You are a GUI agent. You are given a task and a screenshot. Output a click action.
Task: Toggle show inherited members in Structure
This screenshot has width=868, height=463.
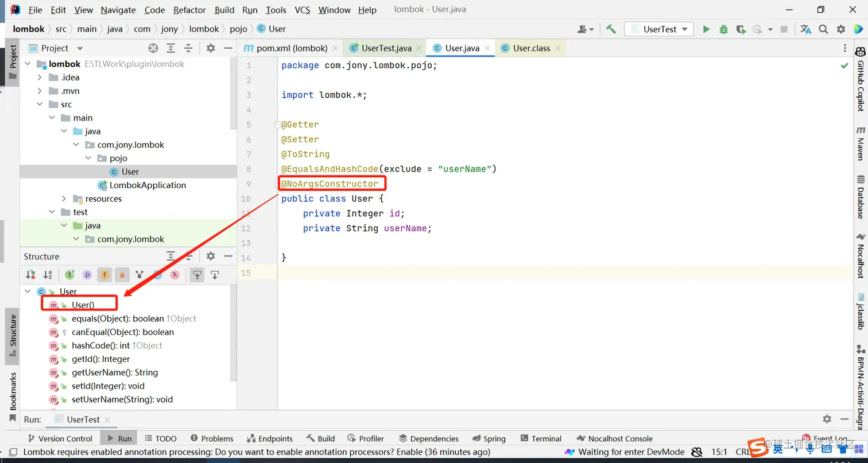pyautogui.click(x=69, y=275)
